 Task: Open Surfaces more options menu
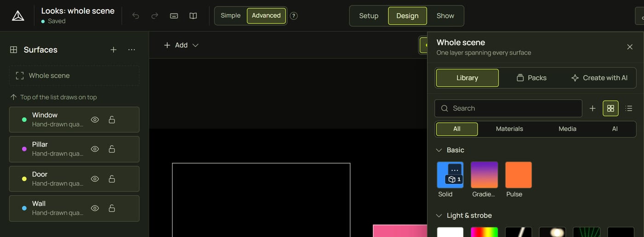click(132, 50)
